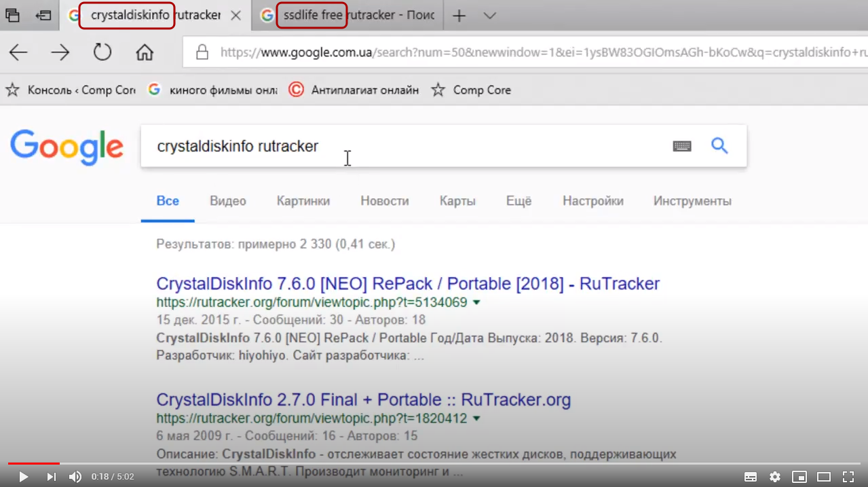The height and width of the screenshot is (487, 868).
Task: Expand tab previews chevron
Action: coord(490,16)
